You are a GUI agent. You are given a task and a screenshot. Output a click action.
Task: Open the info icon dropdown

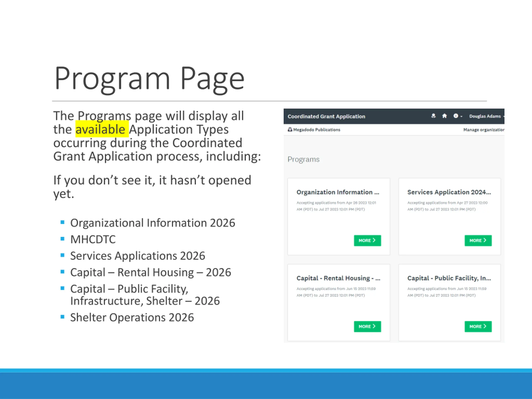[x=458, y=116]
